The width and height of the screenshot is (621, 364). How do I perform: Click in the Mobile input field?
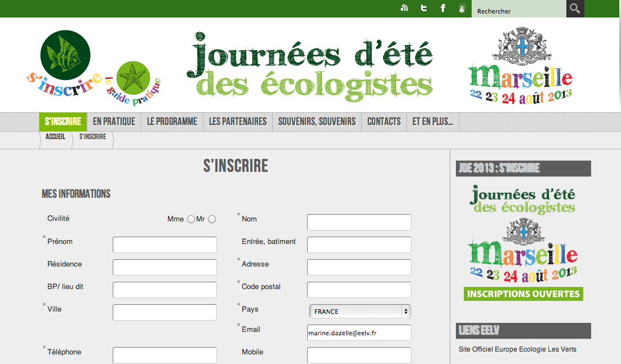tap(359, 356)
